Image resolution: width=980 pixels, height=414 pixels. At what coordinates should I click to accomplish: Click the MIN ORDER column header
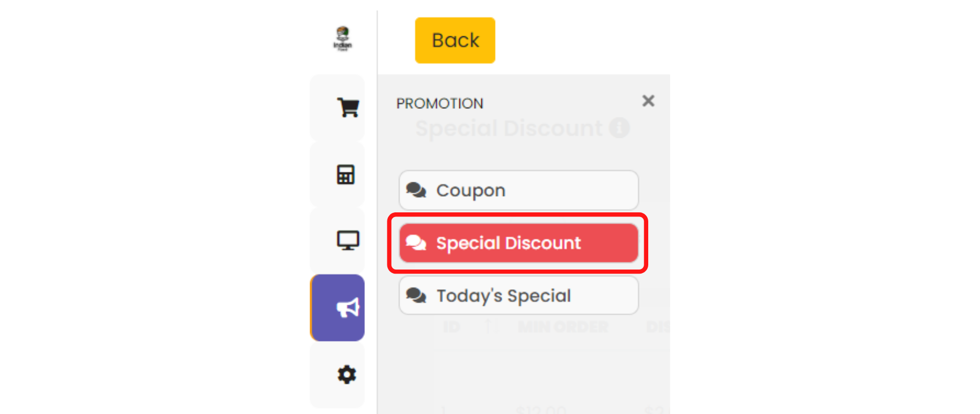563,327
